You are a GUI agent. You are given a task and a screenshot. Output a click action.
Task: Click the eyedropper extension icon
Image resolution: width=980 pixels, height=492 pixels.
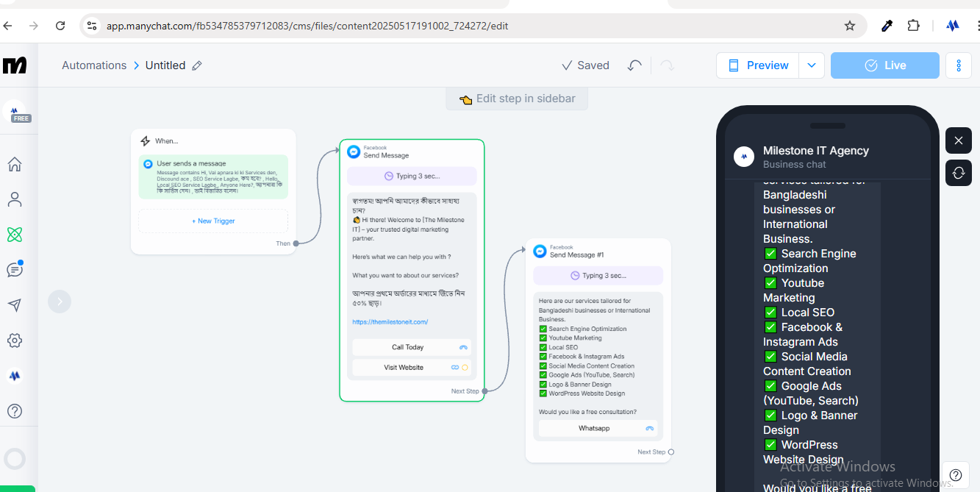pyautogui.click(x=887, y=26)
